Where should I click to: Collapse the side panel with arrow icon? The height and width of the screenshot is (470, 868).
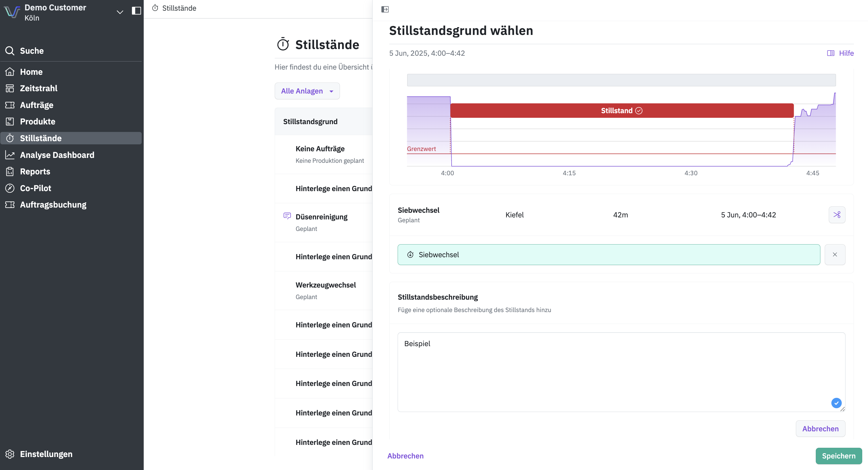[385, 10]
